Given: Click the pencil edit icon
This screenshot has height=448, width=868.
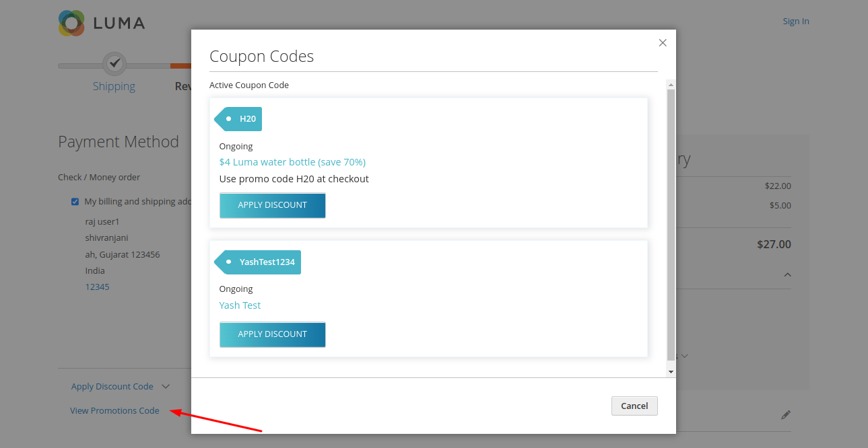Looking at the screenshot, I should click(x=785, y=415).
